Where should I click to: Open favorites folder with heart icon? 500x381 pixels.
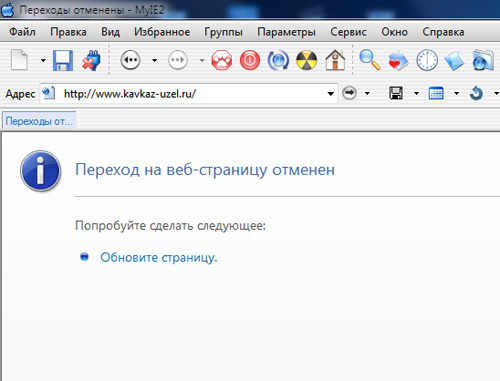point(398,60)
